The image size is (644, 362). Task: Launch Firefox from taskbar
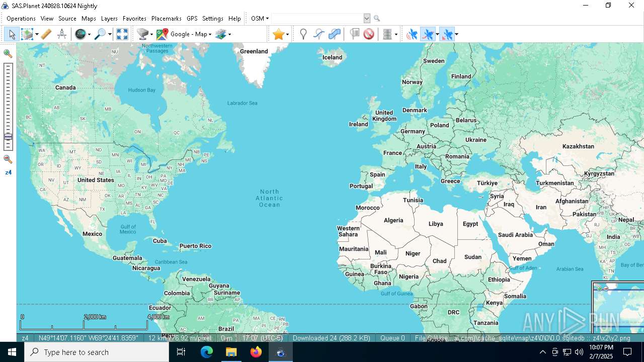256,352
